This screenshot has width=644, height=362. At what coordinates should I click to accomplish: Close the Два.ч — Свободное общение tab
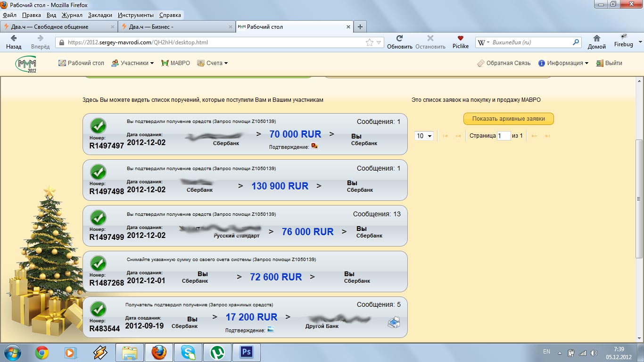pyautogui.click(x=112, y=27)
